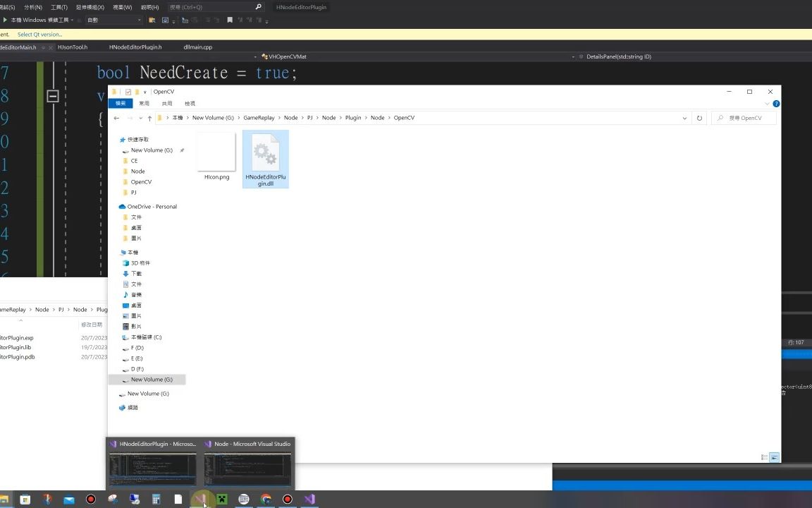Open Chrome from the taskbar
The width and height of the screenshot is (812, 508).
[266, 500]
